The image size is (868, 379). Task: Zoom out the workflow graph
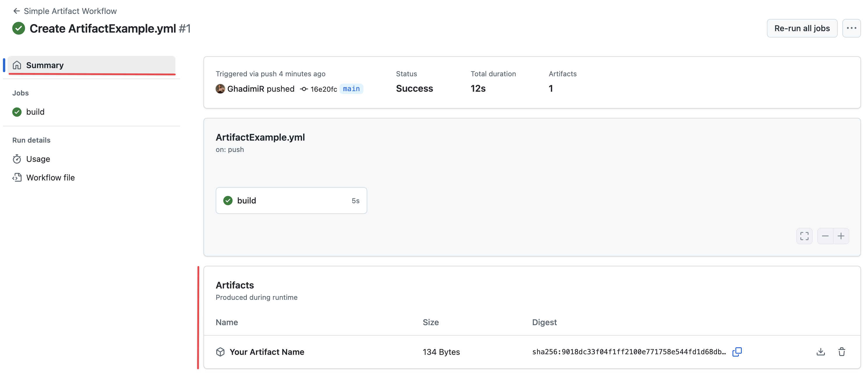coord(825,236)
